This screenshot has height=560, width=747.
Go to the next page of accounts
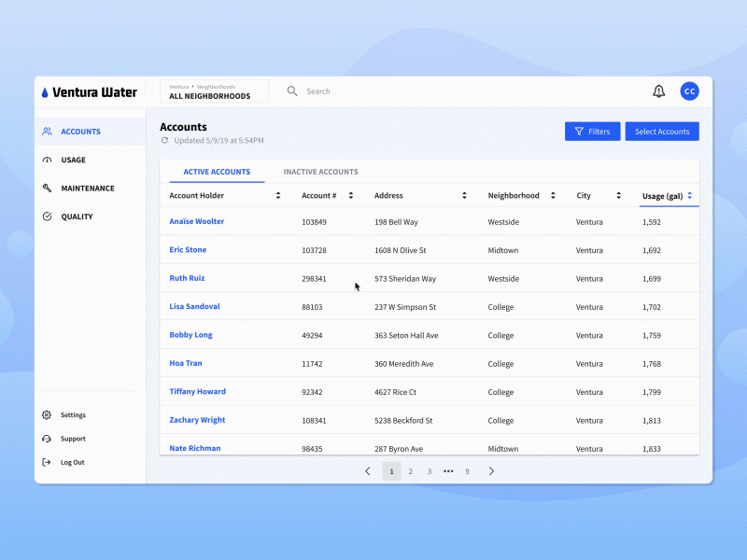(x=491, y=471)
